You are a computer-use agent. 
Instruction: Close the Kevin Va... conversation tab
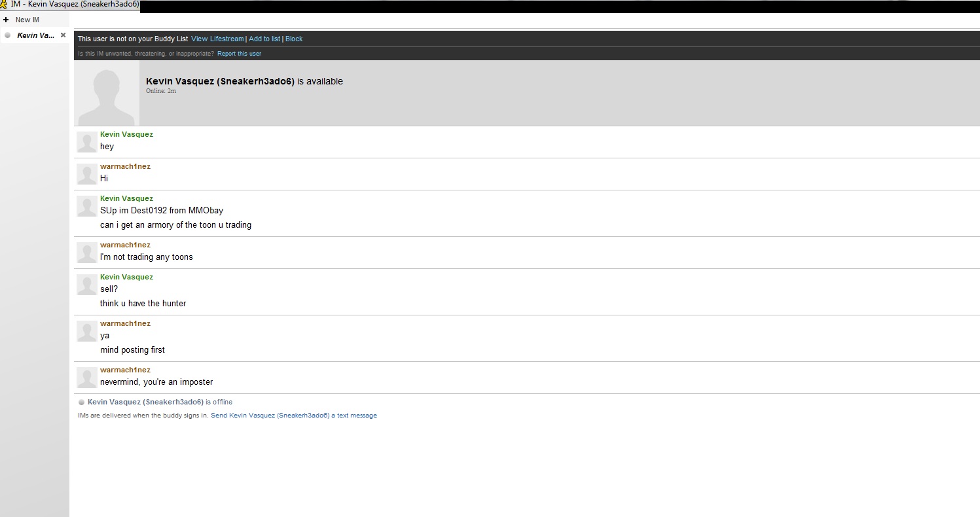pos(63,35)
